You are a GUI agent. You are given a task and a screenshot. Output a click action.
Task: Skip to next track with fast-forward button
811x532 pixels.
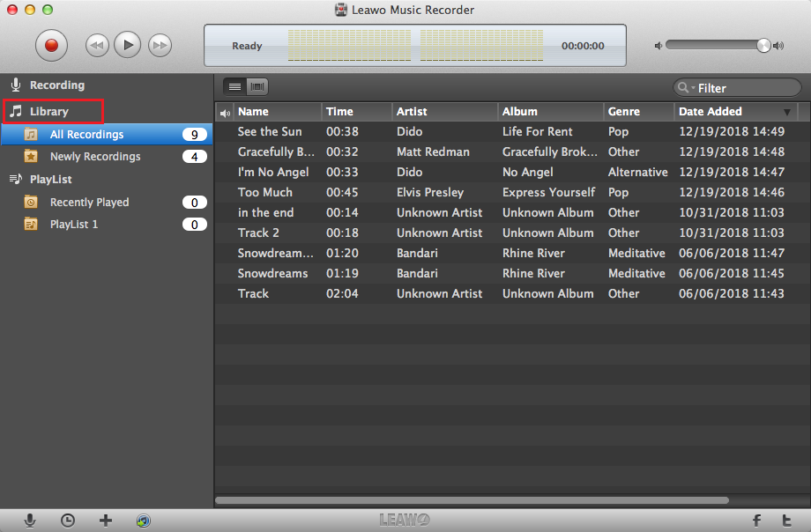click(159, 44)
